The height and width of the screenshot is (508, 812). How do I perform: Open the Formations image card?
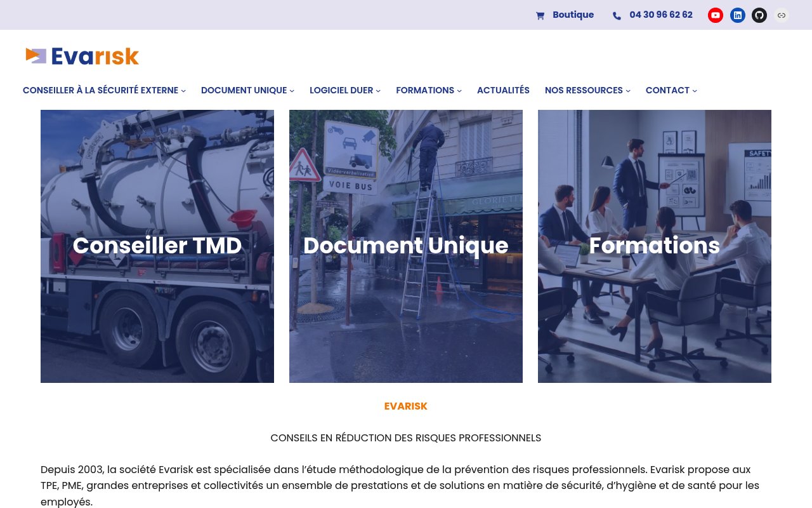tap(655, 246)
